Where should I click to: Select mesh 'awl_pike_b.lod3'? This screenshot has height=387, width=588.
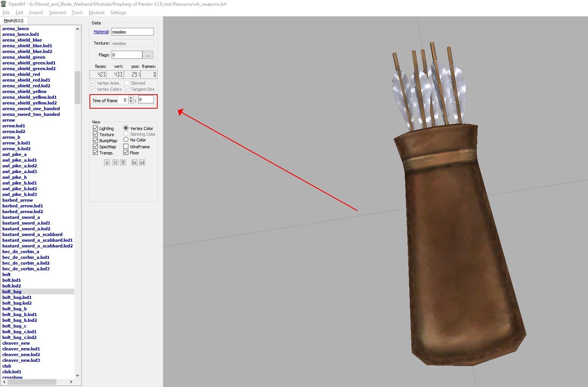coord(19,194)
